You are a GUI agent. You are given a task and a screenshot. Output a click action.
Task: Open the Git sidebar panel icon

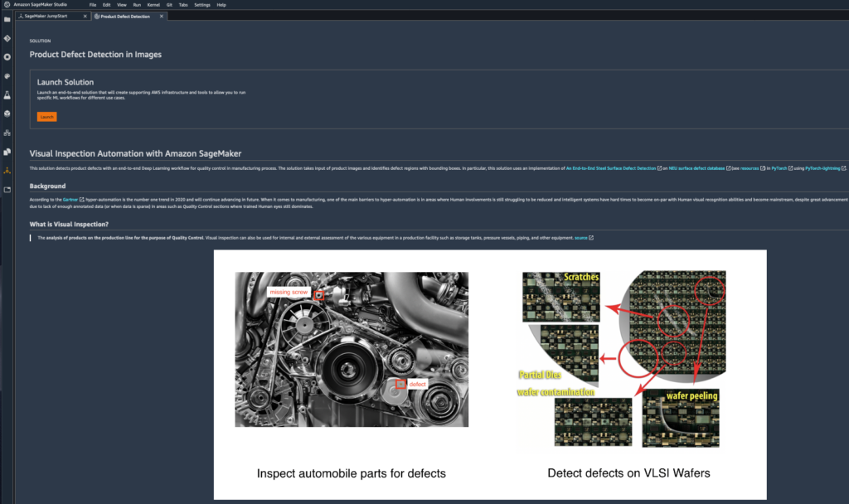pyautogui.click(x=7, y=38)
